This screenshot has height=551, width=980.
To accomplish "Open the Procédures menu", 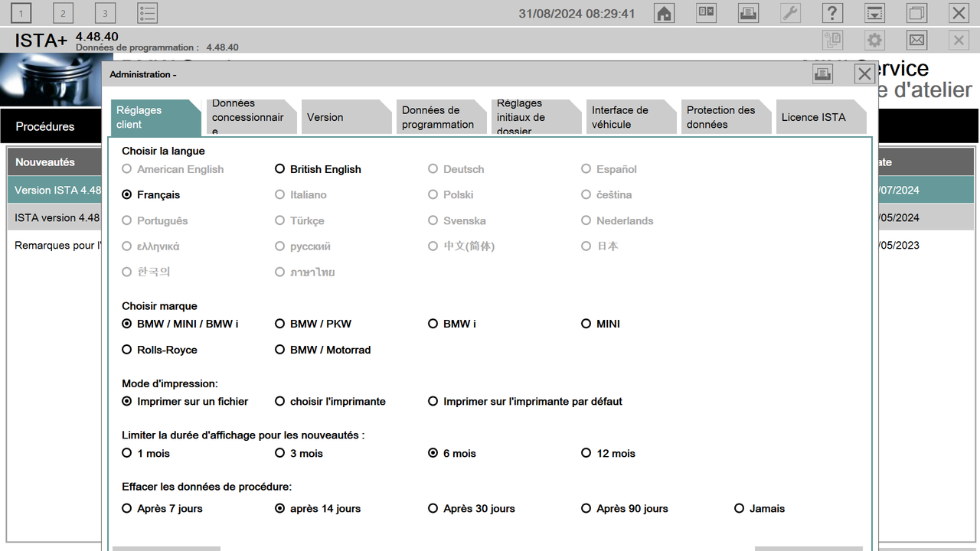I will 45,126.
